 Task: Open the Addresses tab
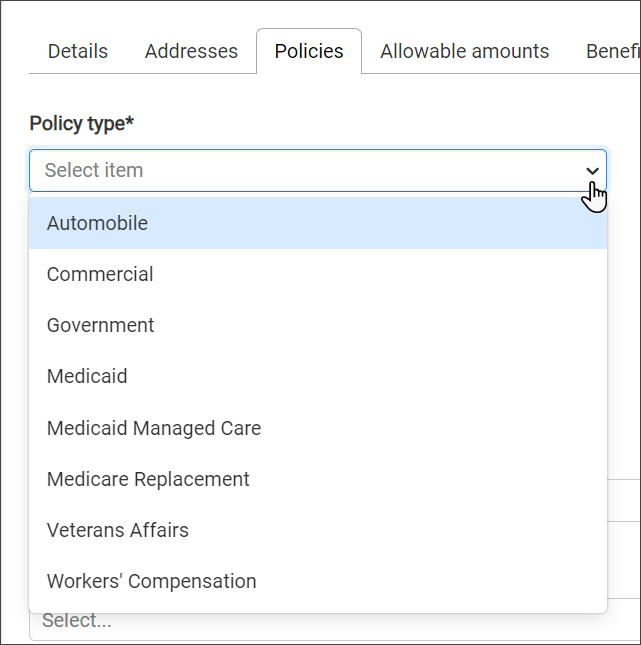[x=191, y=51]
